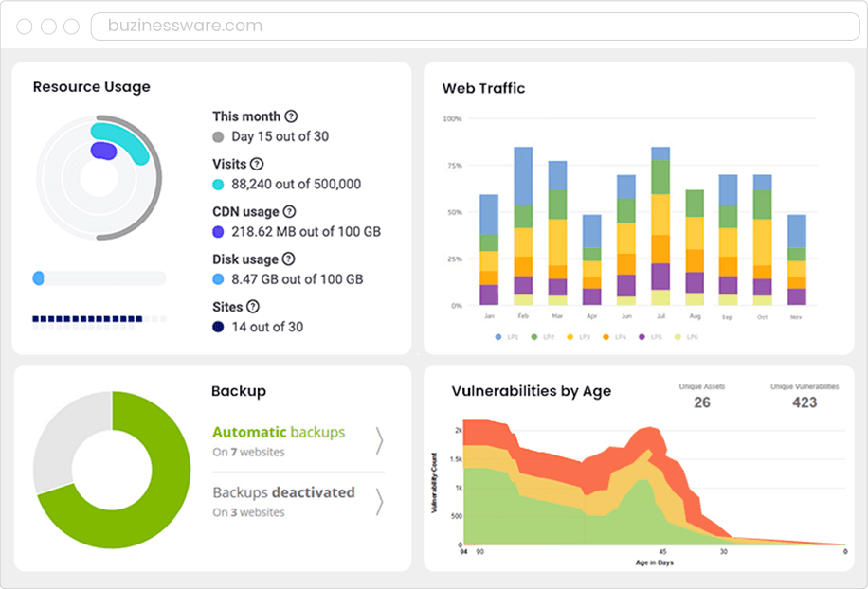Expand Automatic backups with the chevron arrow
This screenshot has height=589, width=868.
379,441
